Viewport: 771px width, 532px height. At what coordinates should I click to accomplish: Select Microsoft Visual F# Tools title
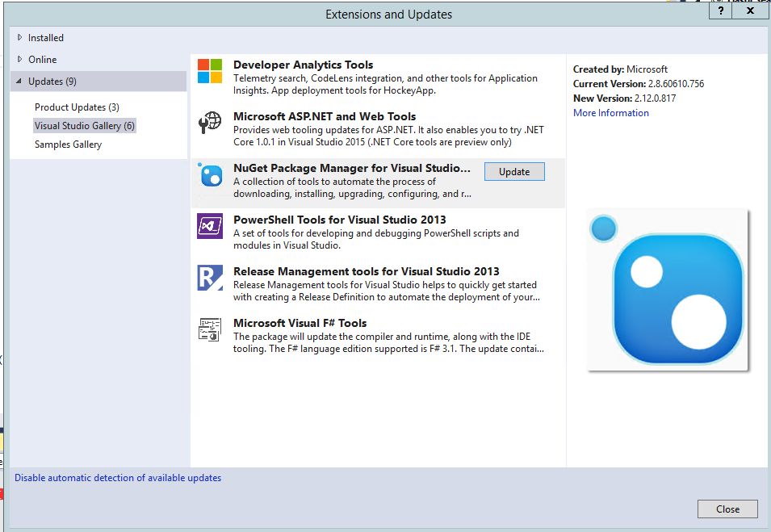point(300,323)
